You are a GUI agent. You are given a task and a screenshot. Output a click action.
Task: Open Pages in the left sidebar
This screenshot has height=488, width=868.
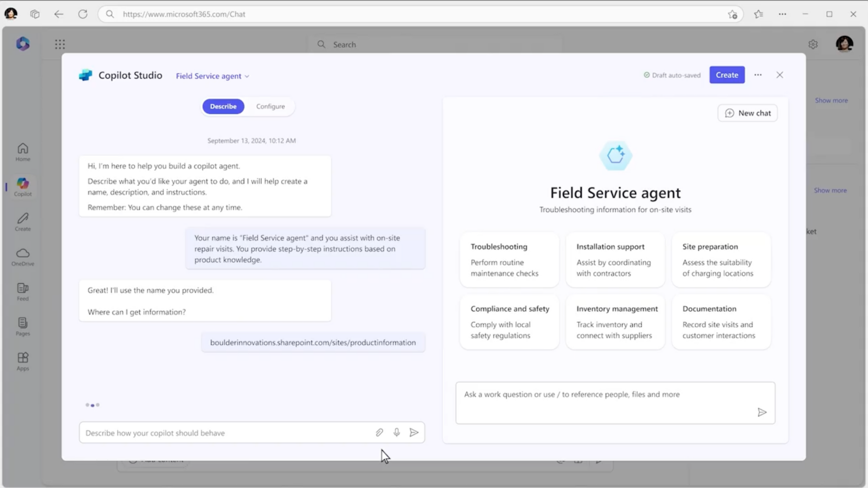(x=23, y=327)
